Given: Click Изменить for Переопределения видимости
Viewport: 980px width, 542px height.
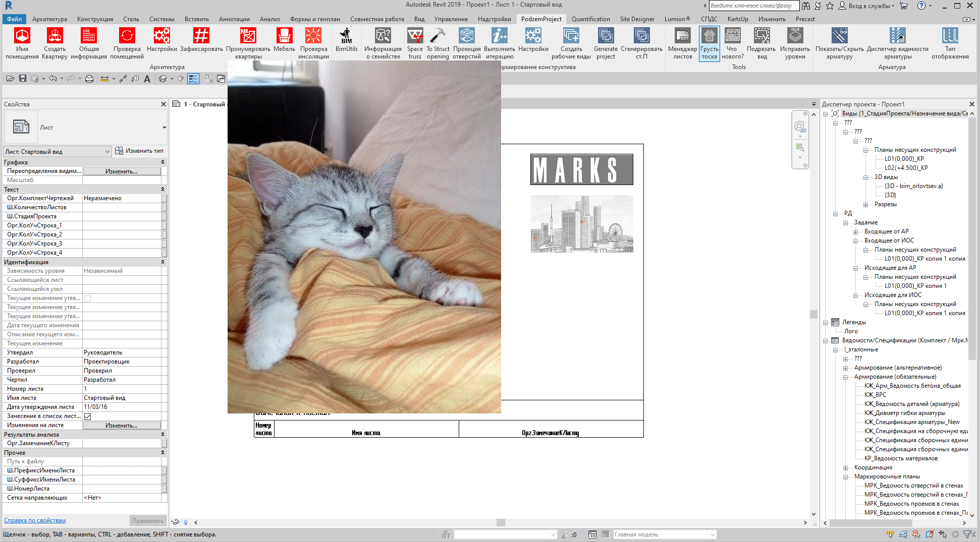Looking at the screenshot, I should (x=121, y=171).
